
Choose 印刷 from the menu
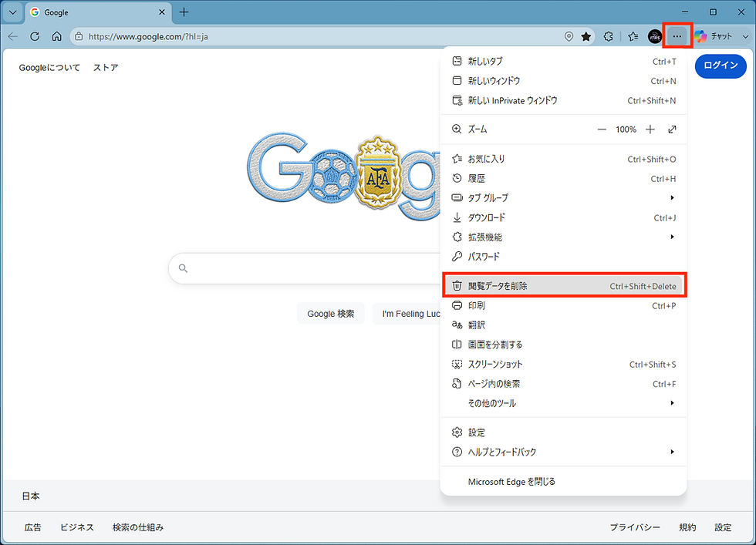pyautogui.click(x=563, y=306)
